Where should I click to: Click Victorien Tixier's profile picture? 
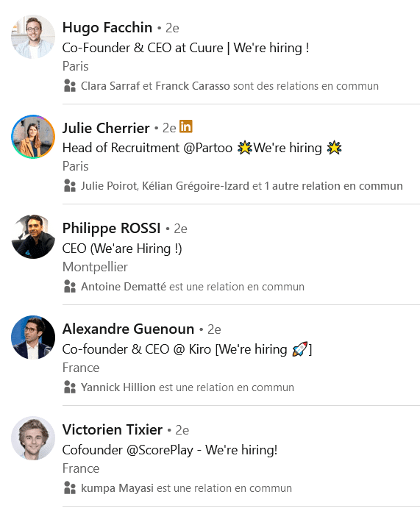pyautogui.click(x=33, y=438)
